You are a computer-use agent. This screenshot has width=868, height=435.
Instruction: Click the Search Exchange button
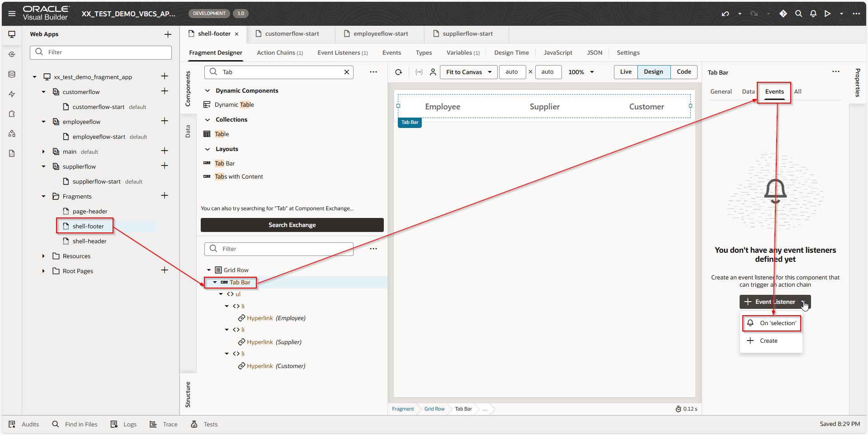(x=292, y=225)
